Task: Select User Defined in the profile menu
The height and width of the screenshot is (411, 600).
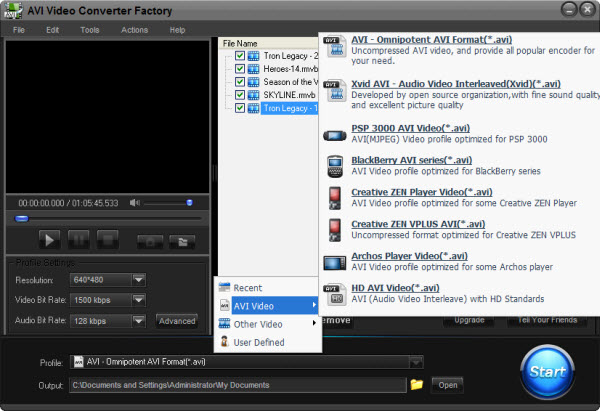Action: [x=268, y=342]
